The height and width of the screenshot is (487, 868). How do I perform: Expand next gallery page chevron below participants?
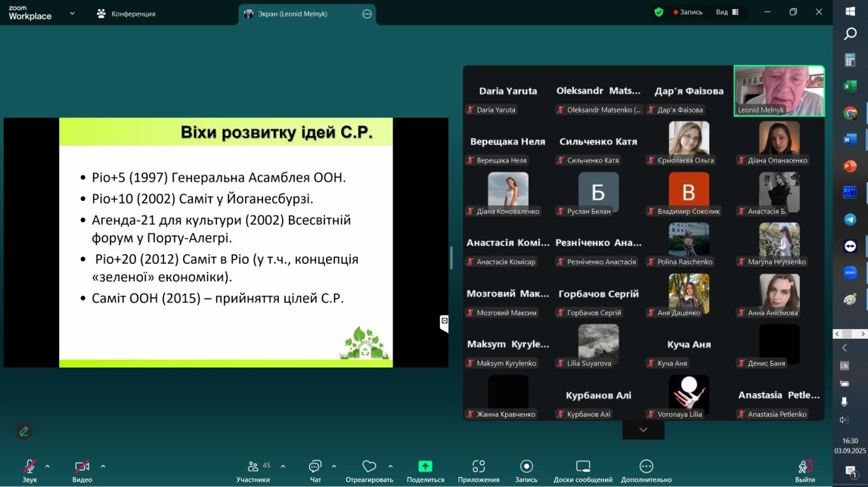click(x=643, y=430)
